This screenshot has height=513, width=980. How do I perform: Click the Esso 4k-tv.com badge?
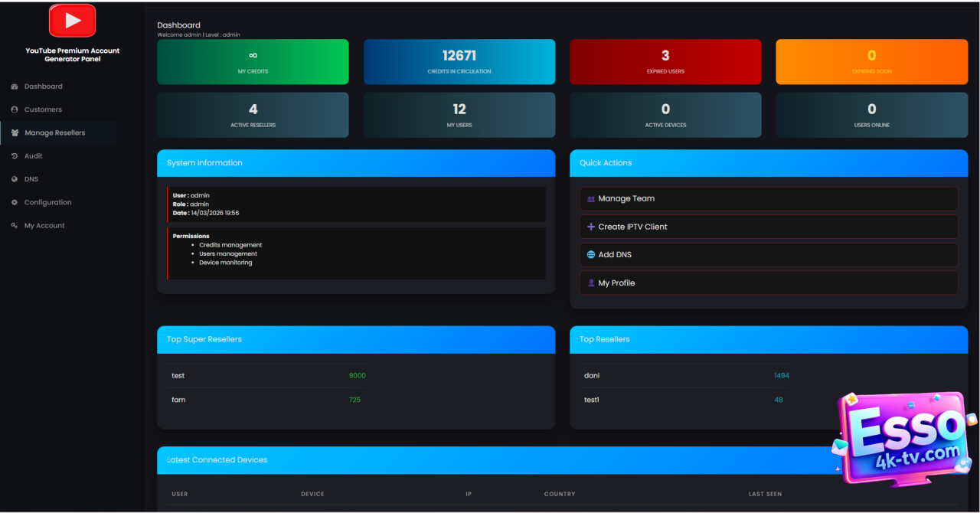tap(903, 439)
